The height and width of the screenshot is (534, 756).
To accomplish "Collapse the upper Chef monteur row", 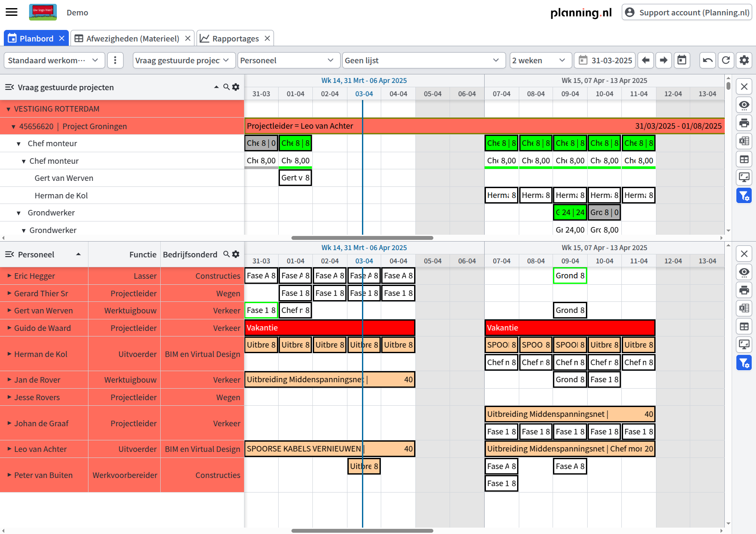I will (x=18, y=144).
